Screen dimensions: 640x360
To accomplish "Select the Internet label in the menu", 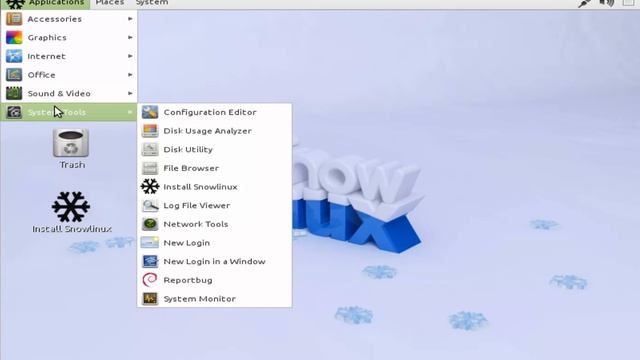I will (x=47, y=56).
